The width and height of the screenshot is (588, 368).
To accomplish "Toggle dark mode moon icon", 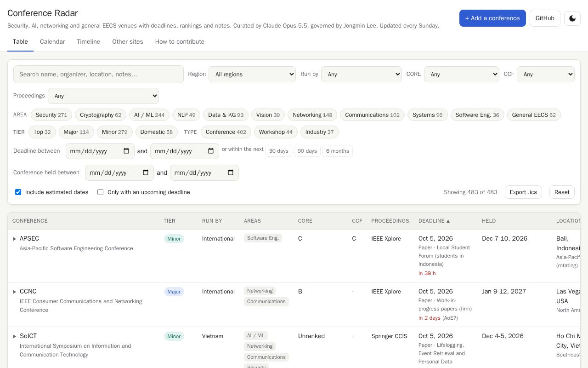I will [572, 18].
